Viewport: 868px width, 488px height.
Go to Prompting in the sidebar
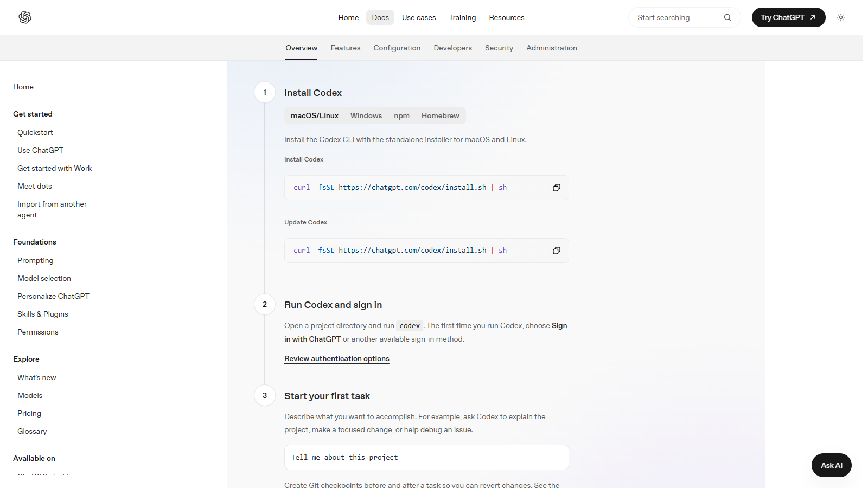[35, 260]
